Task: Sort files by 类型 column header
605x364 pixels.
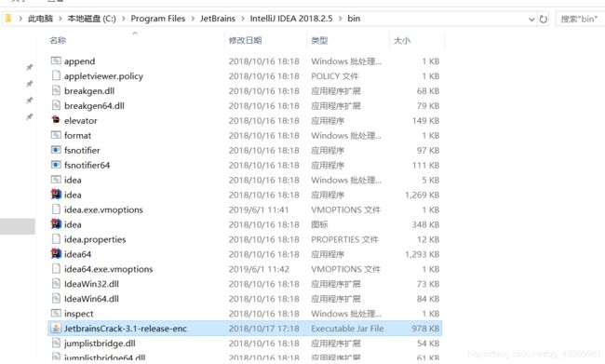Action: point(319,40)
